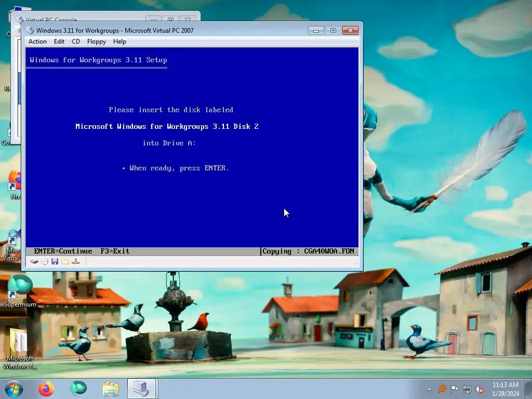The height and width of the screenshot is (399, 532).
Task: Open the Supermium desktop shortcut
Action: click(x=20, y=291)
